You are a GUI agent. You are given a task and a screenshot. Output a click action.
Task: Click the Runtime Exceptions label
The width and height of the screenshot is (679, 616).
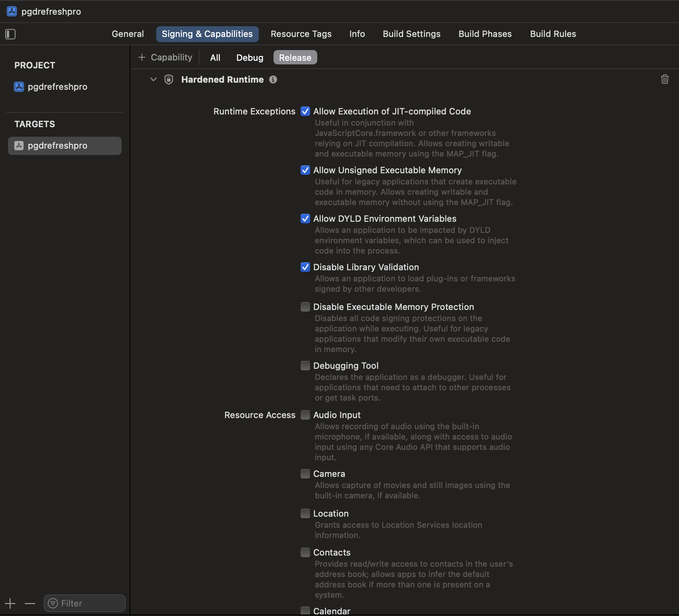coord(254,111)
